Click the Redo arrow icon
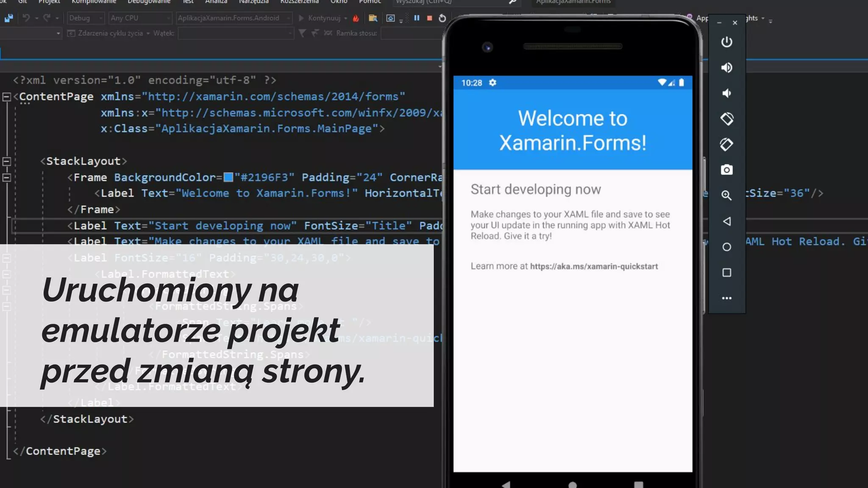Image resolution: width=868 pixels, height=488 pixels. point(47,18)
